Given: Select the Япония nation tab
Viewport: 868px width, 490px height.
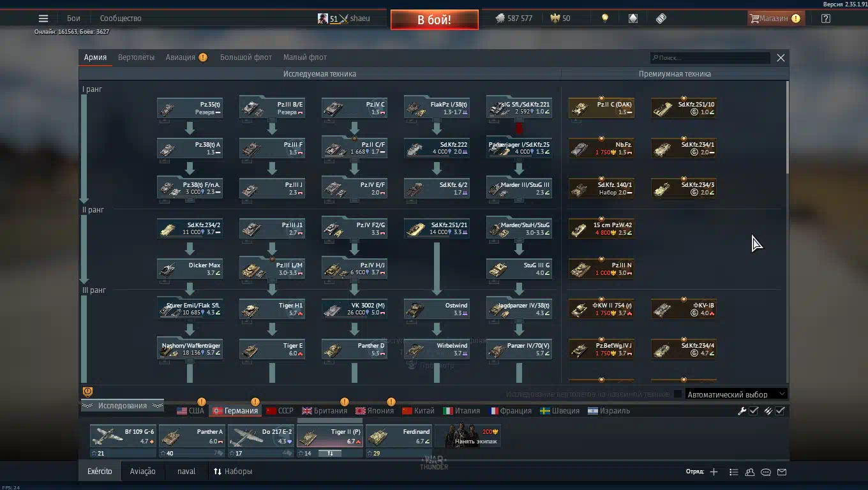Looking at the screenshot, I should click(375, 411).
